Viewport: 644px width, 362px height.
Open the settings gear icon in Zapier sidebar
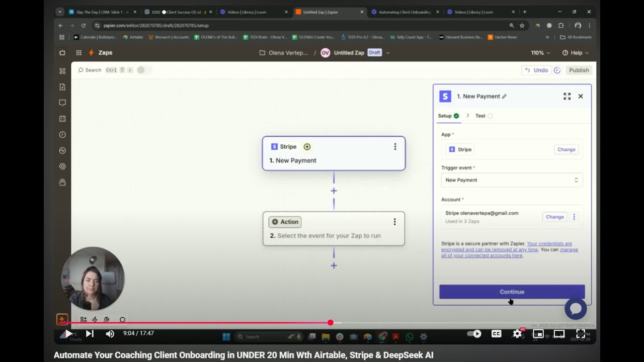point(62,166)
